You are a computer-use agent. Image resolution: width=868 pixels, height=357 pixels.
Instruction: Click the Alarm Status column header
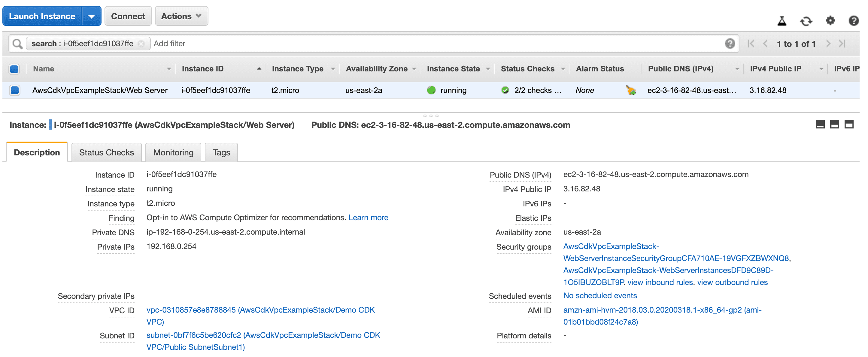pos(600,69)
